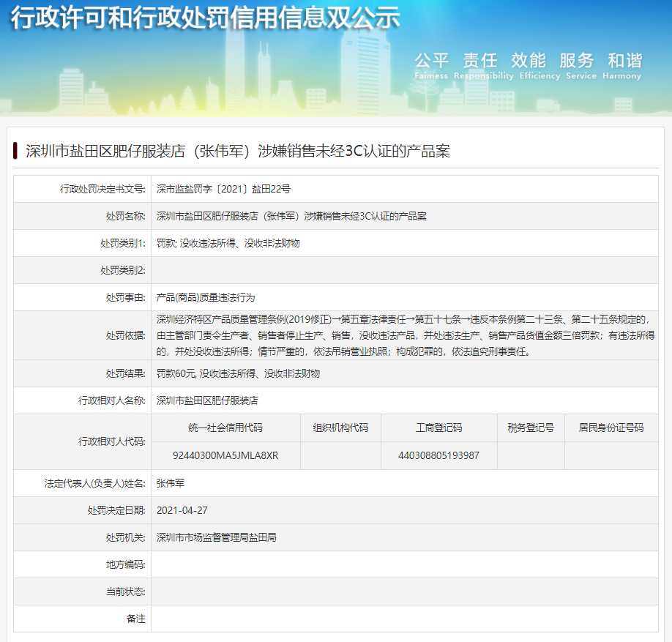Select the name 张伟军 in the legal representative row
Screen dimensions: 672x642
170,483
